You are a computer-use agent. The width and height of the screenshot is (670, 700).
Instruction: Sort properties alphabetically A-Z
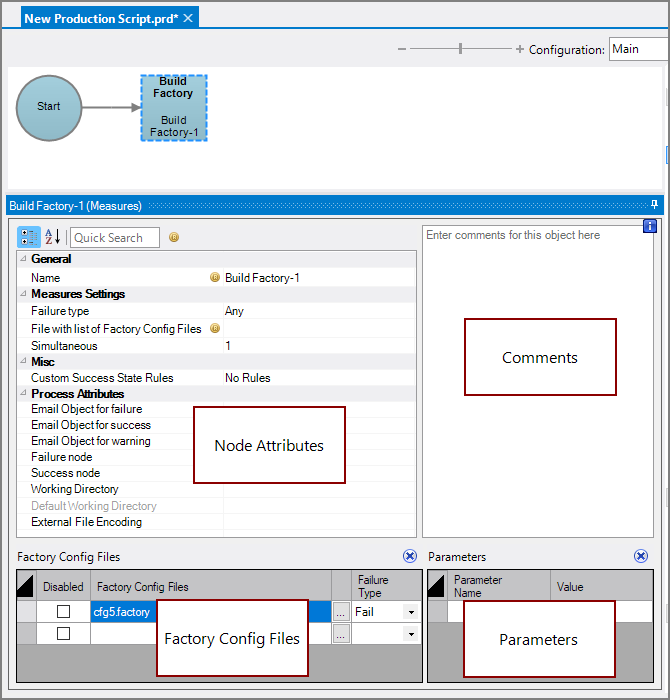point(53,237)
